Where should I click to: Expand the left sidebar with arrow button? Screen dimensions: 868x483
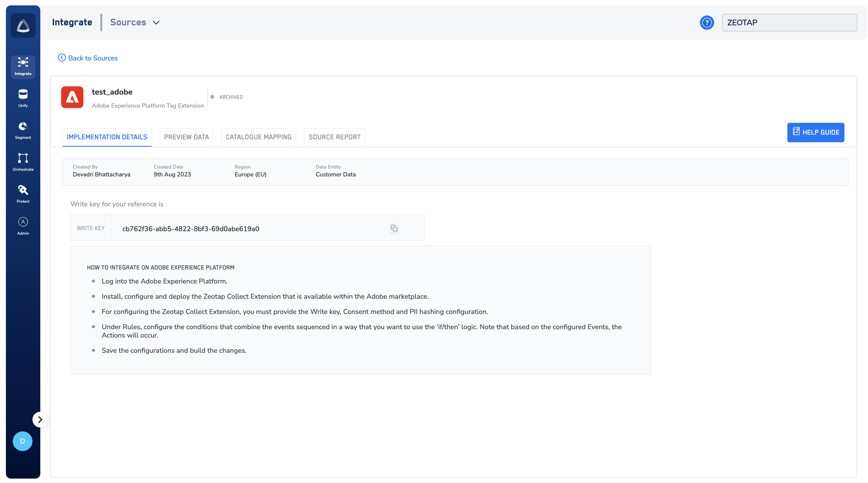(x=40, y=419)
